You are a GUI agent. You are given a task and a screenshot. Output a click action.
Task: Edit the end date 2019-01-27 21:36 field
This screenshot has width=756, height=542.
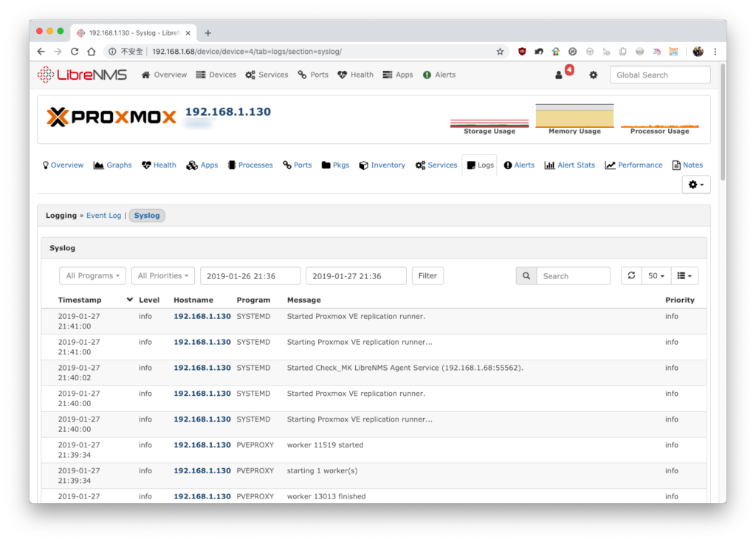pyautogui.click(x=357, y=276)
